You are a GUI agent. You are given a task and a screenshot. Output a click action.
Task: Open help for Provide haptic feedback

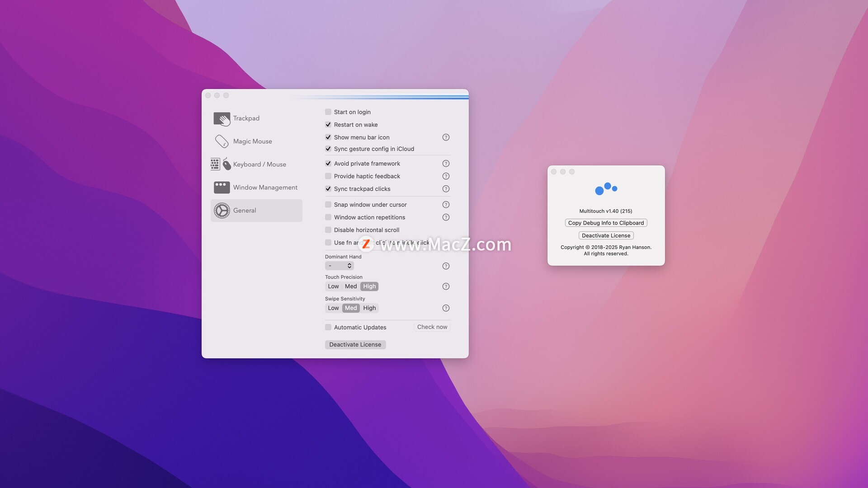point(446,176)
